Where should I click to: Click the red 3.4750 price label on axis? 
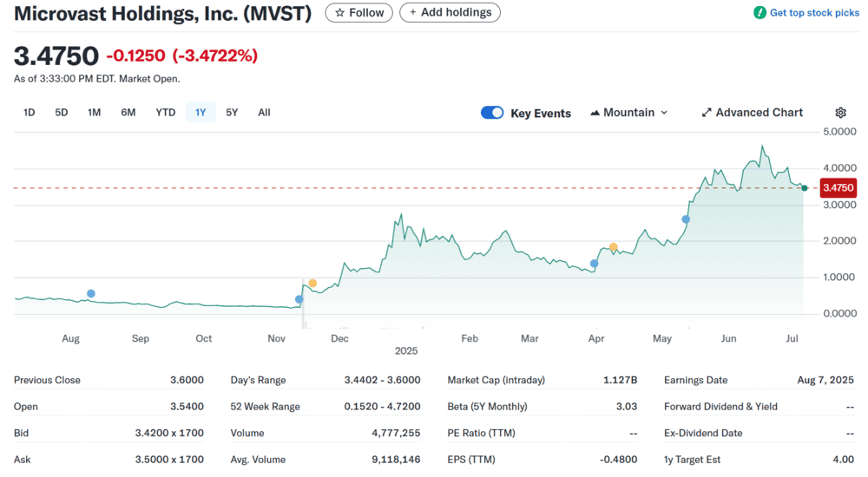tap(838, 187)
